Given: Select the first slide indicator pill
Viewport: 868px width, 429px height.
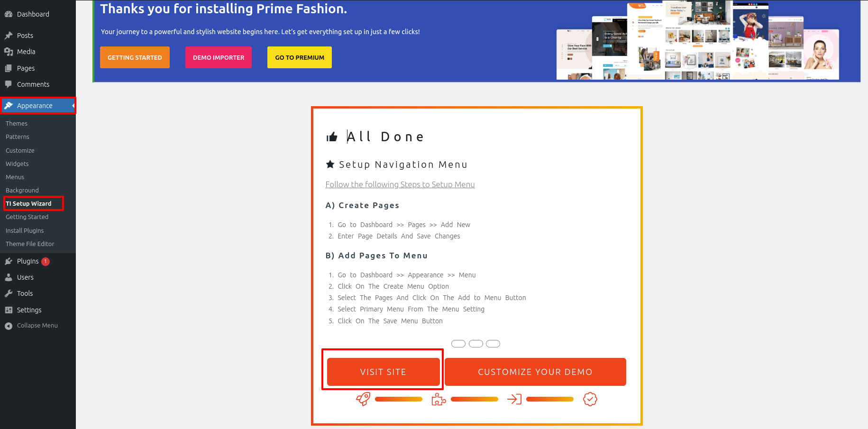Looking at the screenshot, I should point(458,344).
